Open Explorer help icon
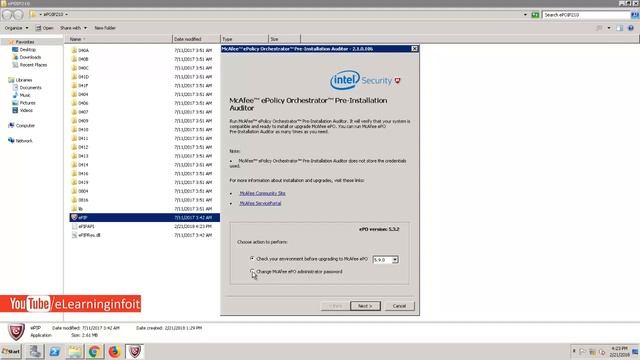 coord(631,28)
